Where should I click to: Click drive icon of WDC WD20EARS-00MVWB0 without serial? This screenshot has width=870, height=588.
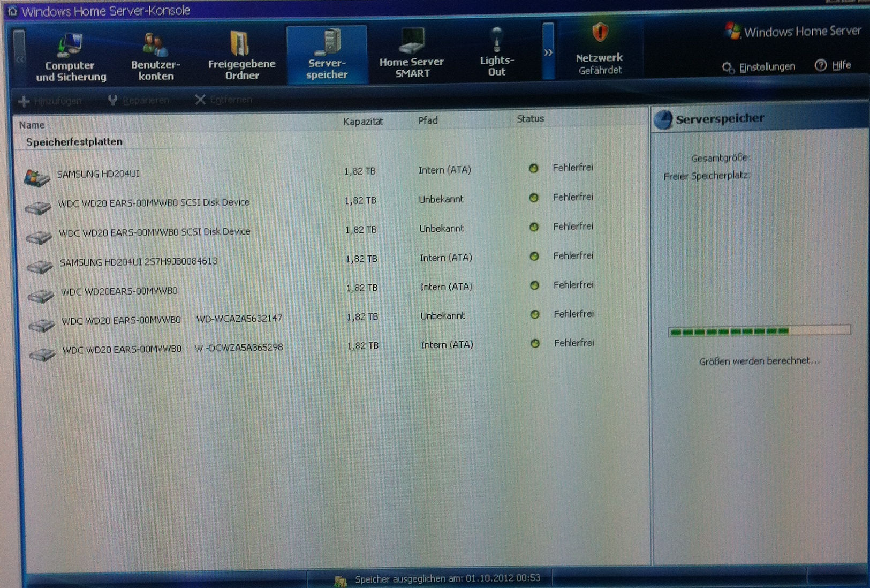pos(41,296)
